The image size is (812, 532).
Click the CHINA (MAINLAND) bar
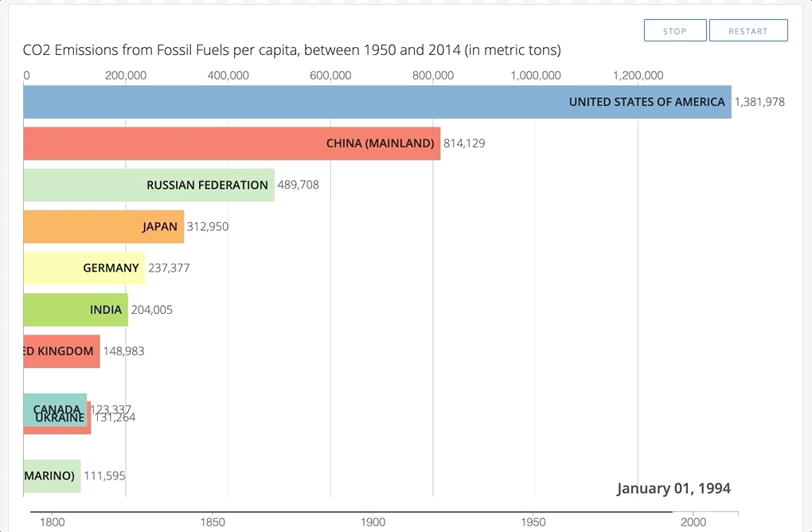(231, 143)
